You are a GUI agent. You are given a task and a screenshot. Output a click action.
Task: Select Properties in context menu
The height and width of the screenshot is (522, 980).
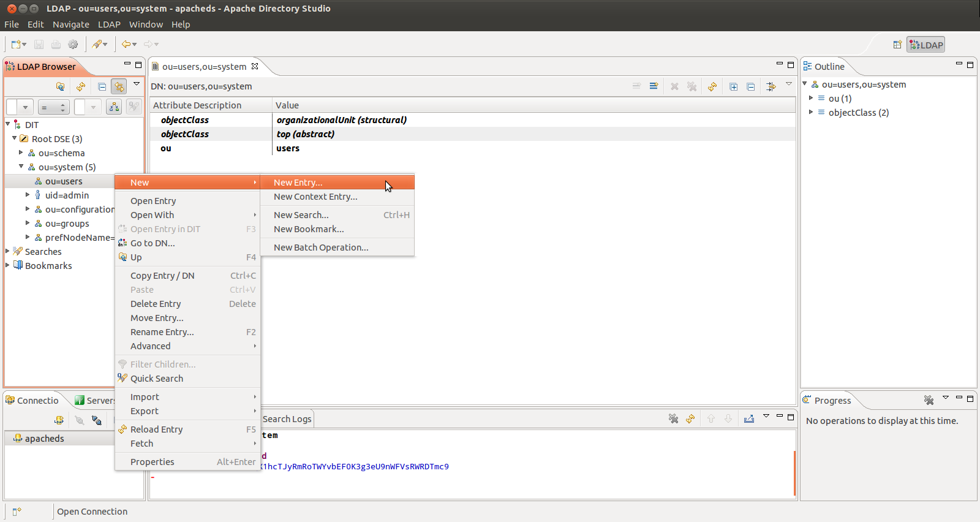point(187,462)
